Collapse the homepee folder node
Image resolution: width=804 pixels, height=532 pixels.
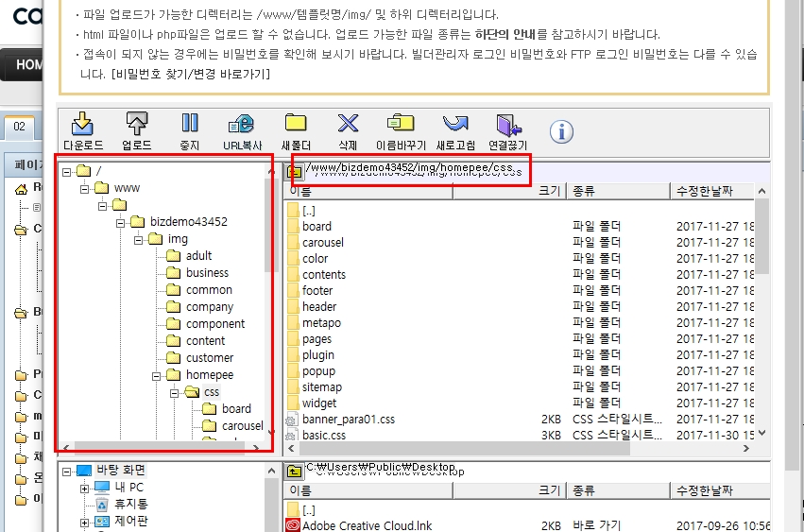click(x=156, y=375)
